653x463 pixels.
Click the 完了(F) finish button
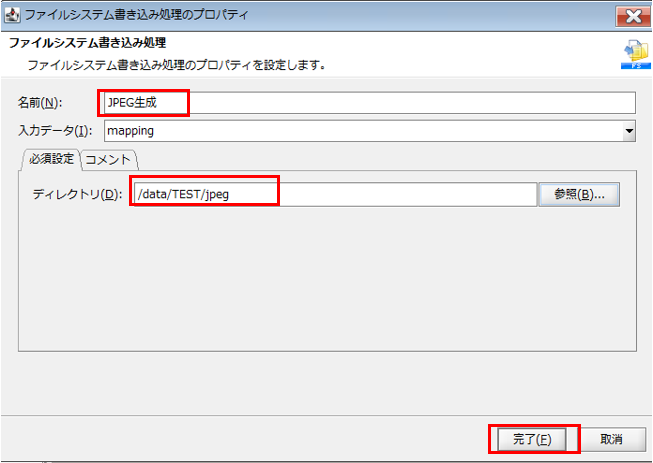click(x=532, y=439)
